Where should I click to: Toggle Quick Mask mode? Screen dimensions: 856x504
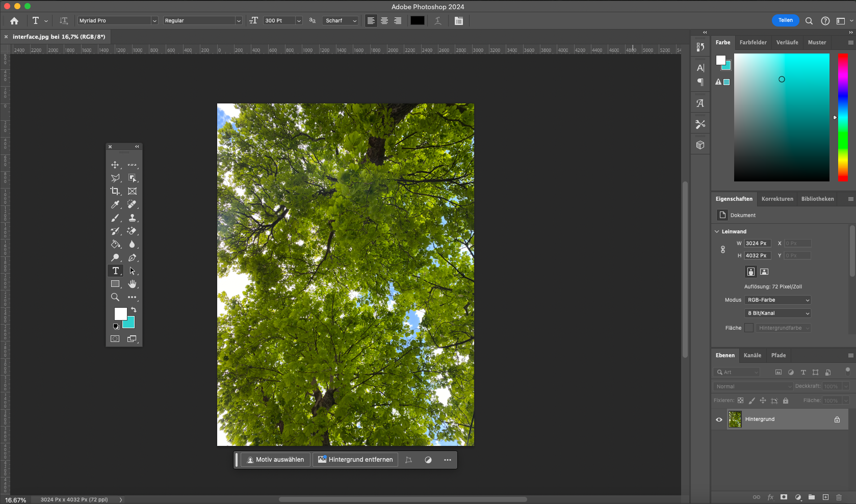[x=115, y=339]
